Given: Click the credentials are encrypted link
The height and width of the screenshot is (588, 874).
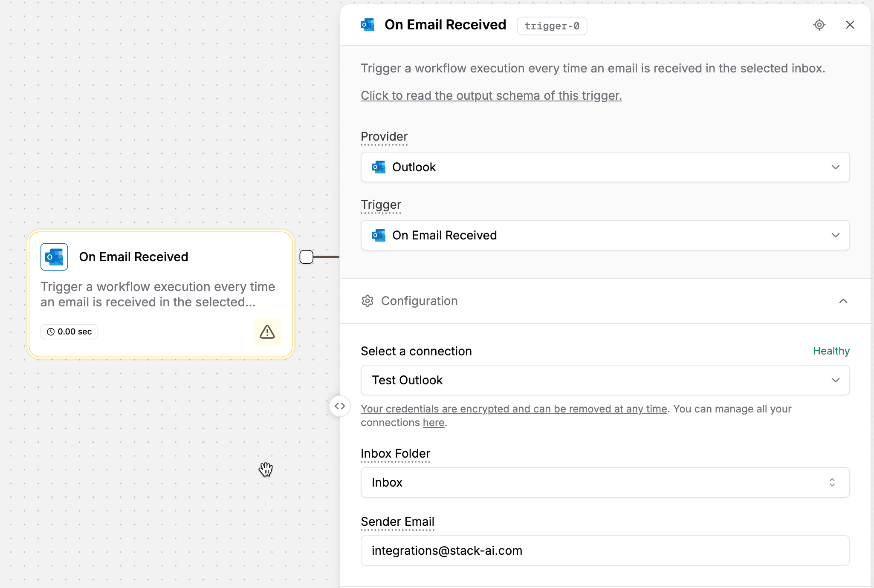Looking at the screenshot, I should [x=513, y=409].
